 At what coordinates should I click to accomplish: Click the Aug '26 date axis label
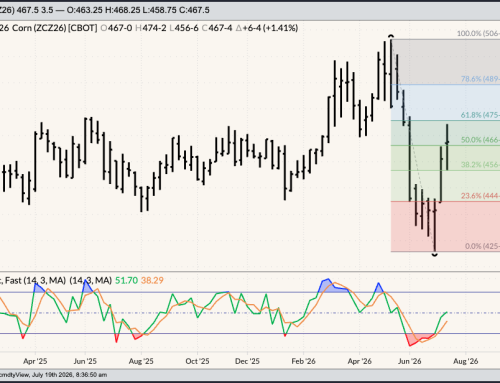tap(465, 361)
